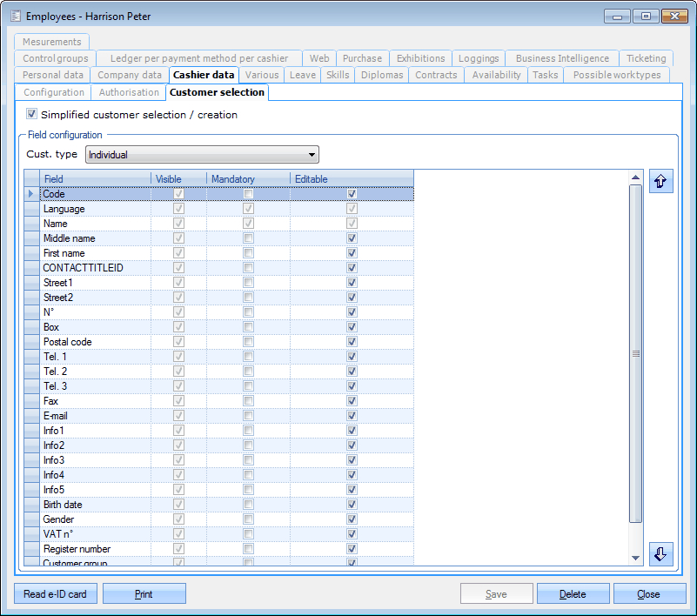Screen dimensions: 697x616
Task: Click the Delete button
Action: (x=572, y=594)
